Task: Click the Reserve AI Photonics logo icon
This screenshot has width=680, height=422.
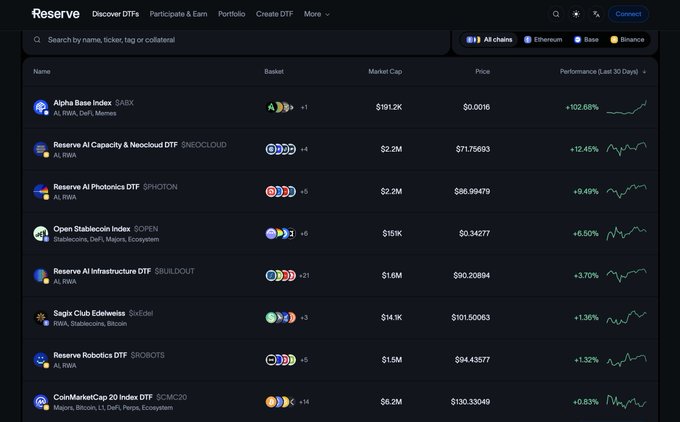Action: 41,191
